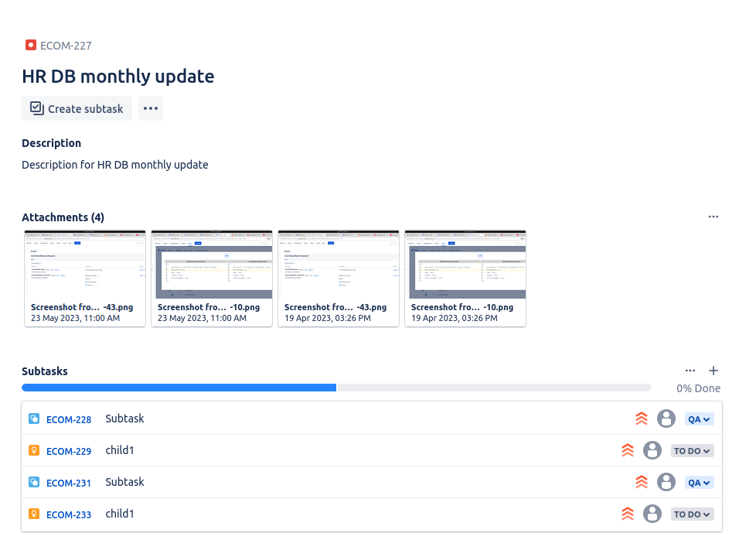This screenshot has height=533, width=756.
Task: Change the TO DO status of ECOM-233
Action: [x=692, y=514]
